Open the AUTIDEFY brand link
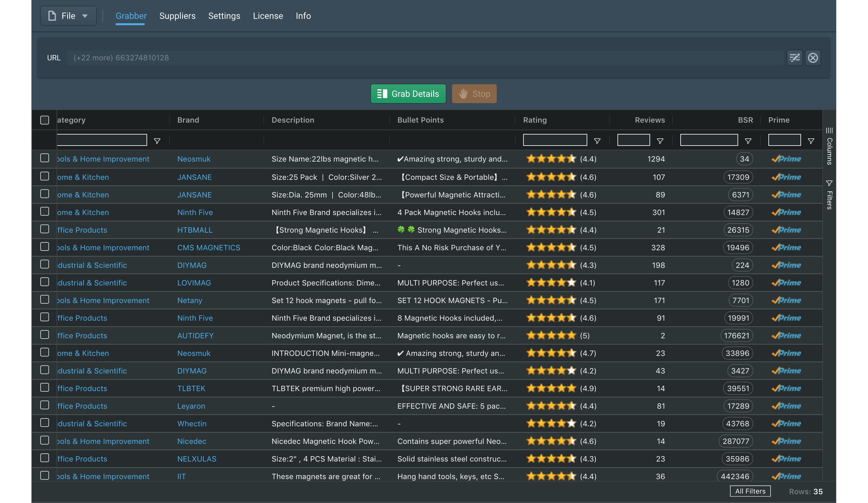 click(x=195, y=335)
